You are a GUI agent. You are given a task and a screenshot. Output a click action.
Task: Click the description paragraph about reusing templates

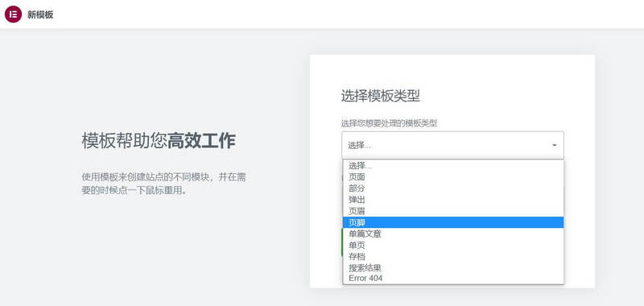[163, 184]
